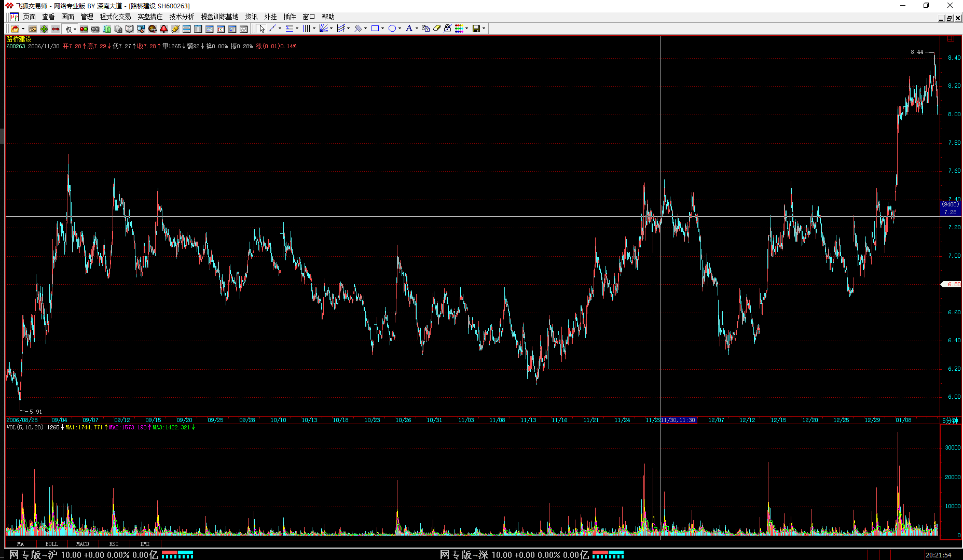Open the 技术分析 menu

(x=182, y=17)
